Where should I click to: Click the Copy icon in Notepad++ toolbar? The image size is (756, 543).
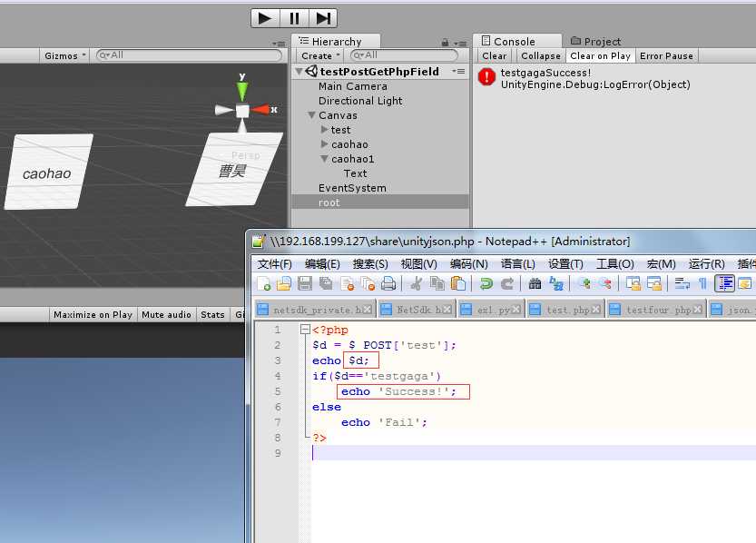[437, 283]
